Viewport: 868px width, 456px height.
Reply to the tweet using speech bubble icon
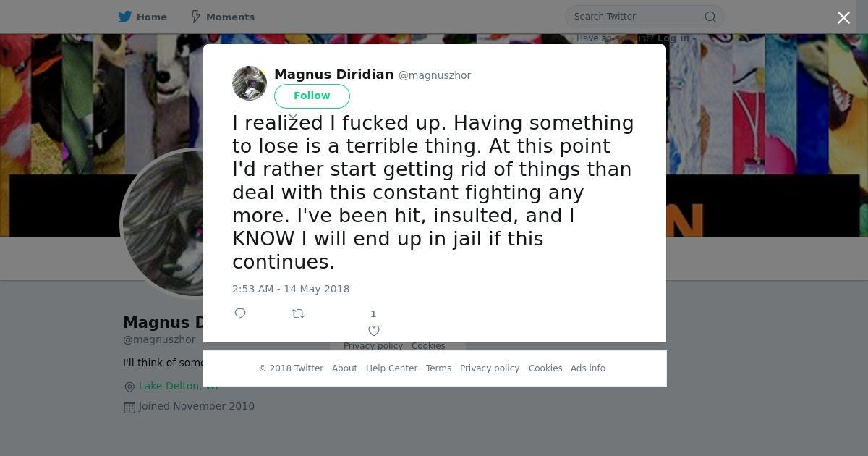[240, 313]
